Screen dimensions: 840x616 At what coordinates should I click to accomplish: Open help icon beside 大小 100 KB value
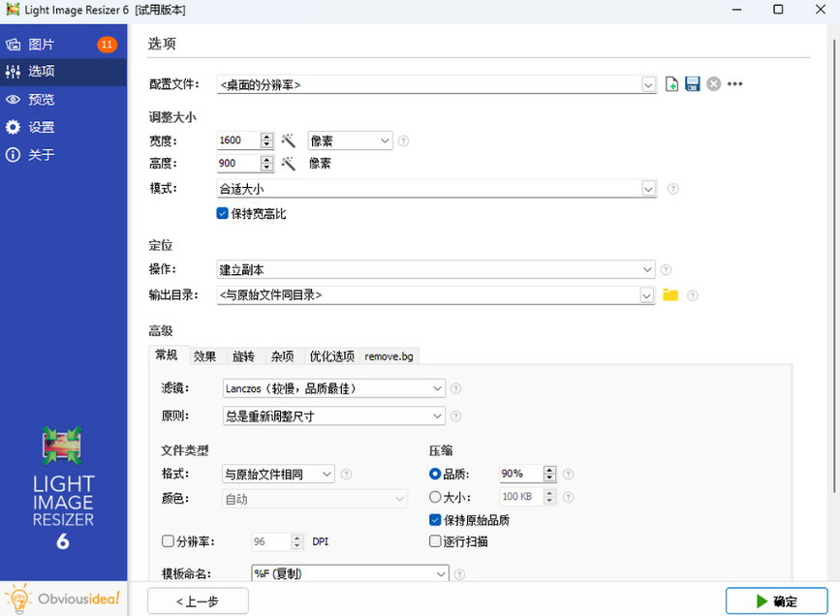click(x=569, y=497)
